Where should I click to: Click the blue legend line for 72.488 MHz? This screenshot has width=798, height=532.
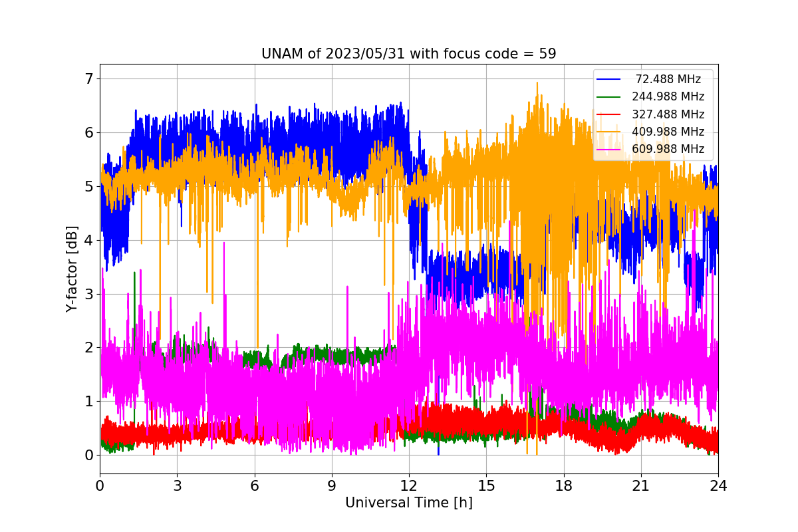click(610, 80)
